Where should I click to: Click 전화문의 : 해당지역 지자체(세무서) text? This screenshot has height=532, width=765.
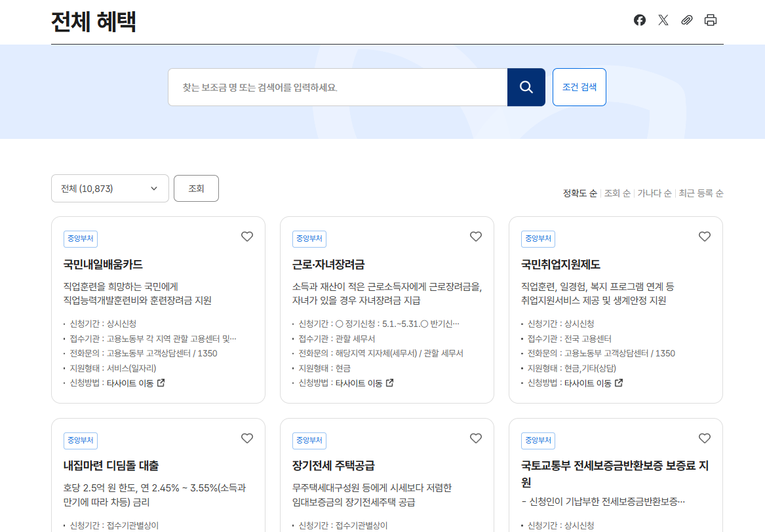point(381,353)
